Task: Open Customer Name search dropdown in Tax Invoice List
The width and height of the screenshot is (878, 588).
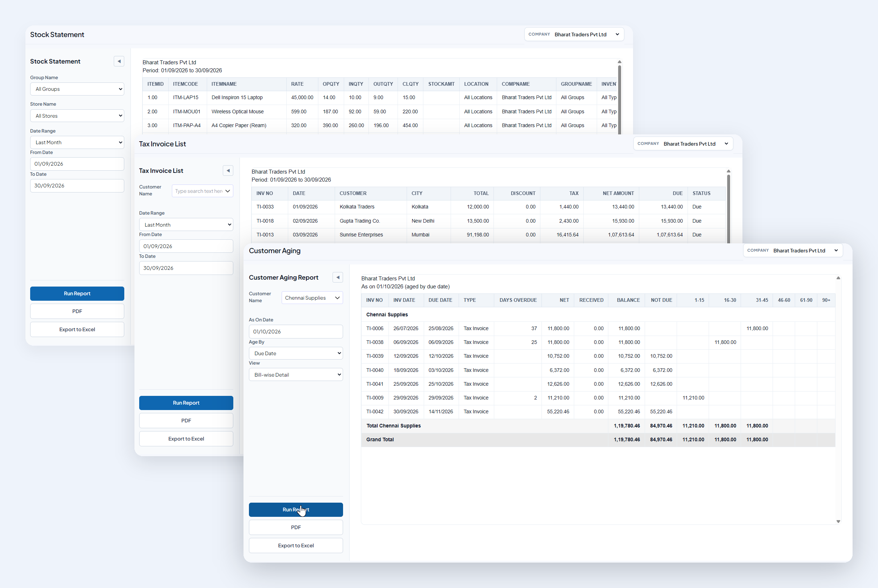Action: click(203, 191)
